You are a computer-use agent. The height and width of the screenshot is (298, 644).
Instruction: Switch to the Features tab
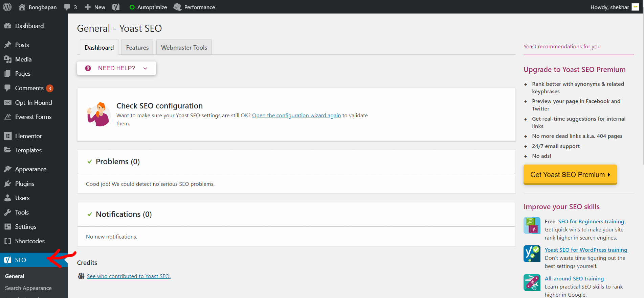[x=137, y=47]
